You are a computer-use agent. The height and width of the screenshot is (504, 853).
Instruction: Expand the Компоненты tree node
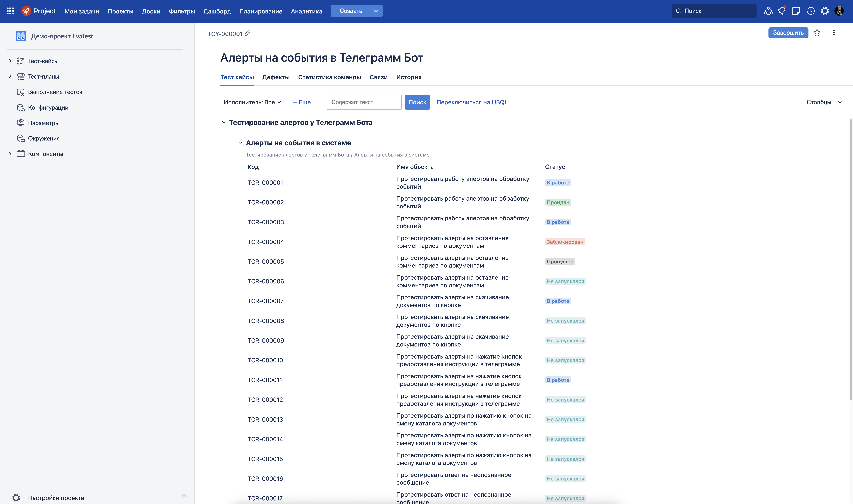[x=10, y=154]
